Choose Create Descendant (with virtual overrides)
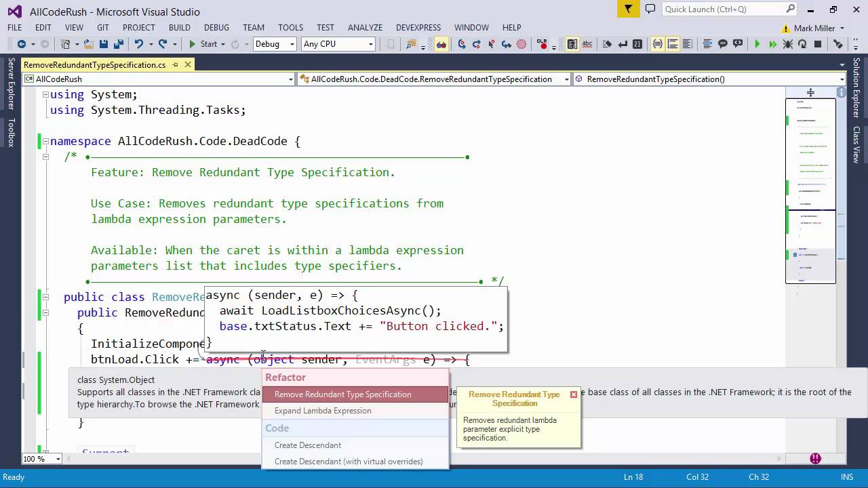 click(x=355, y=462)
